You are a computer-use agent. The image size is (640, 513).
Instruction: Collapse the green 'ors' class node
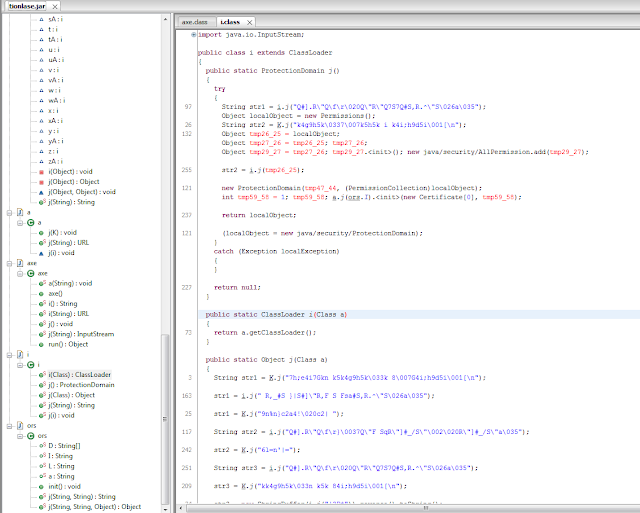click(20, 436)
